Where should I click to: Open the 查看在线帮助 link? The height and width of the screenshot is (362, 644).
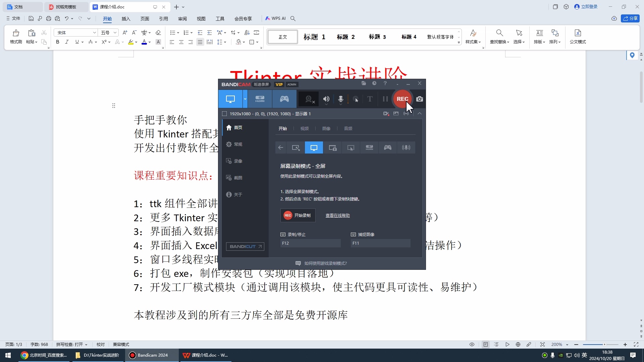(337, 215)
